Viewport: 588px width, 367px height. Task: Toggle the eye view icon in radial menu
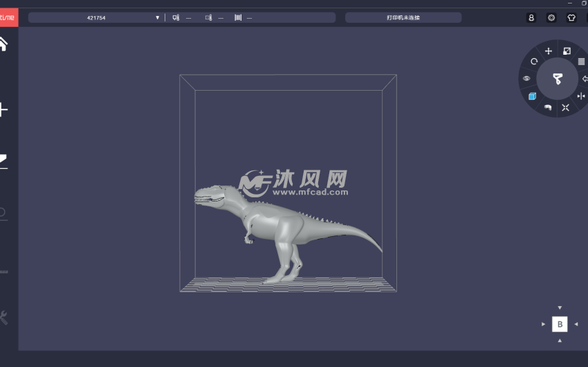(526, 78)
